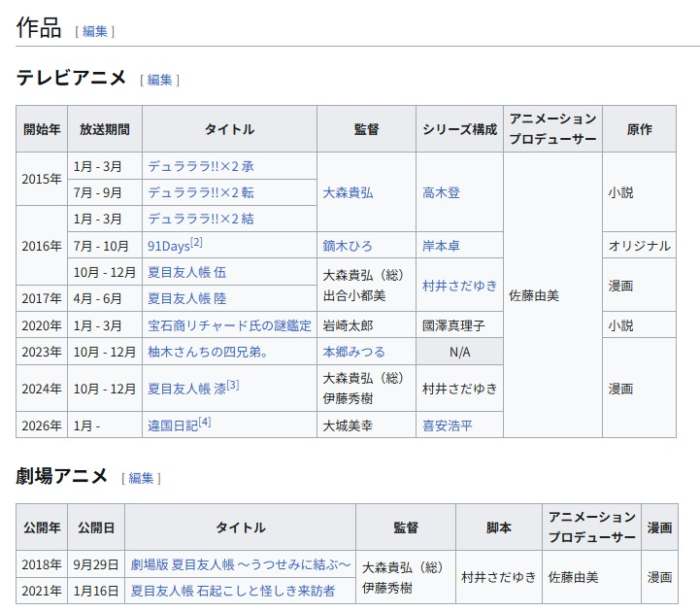700x612 pixels.
Task: Open the 夏目友人帳 伍 title link
Action: click(186, 272)
